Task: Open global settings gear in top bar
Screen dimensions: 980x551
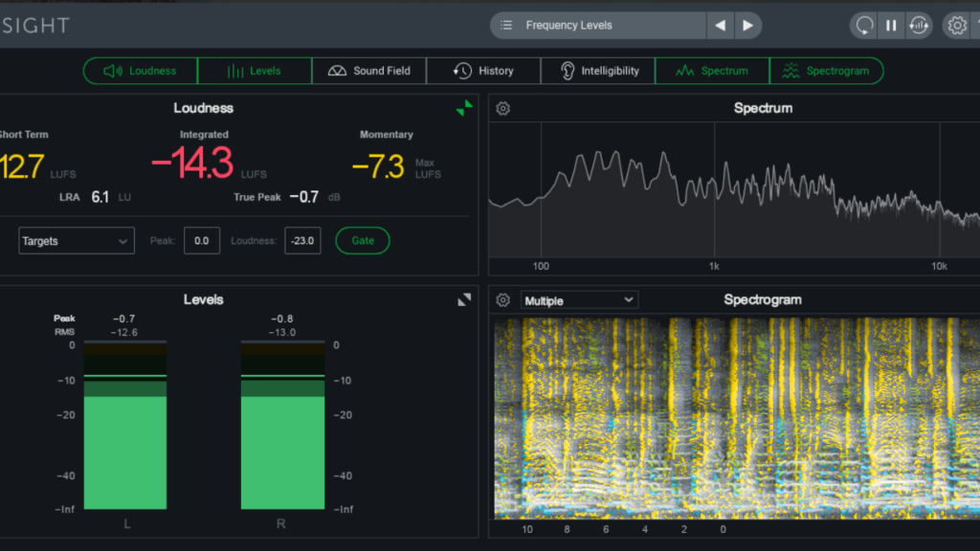Action: coord(957,26)
